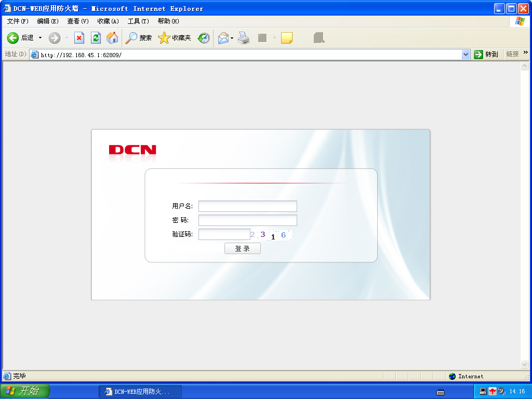The image size is (532, 399).
Task: Click the 转到 (Go) button
Action: point(486,54)
